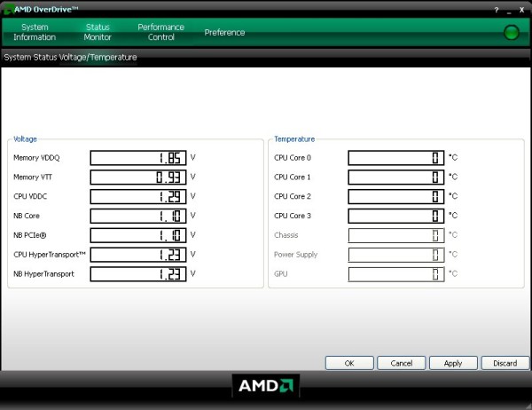Click the Temperature group label
Screen dimensions: 532x410
(x=294, y=139)
